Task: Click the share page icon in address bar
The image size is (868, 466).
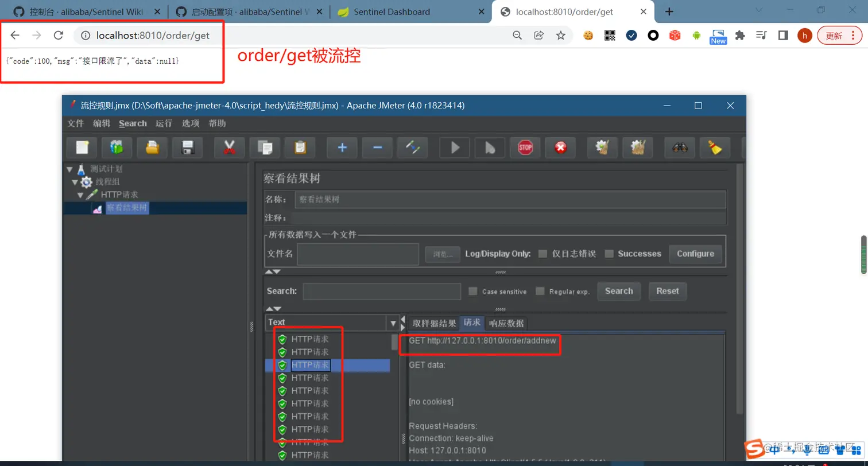Action: coord(539,36)
